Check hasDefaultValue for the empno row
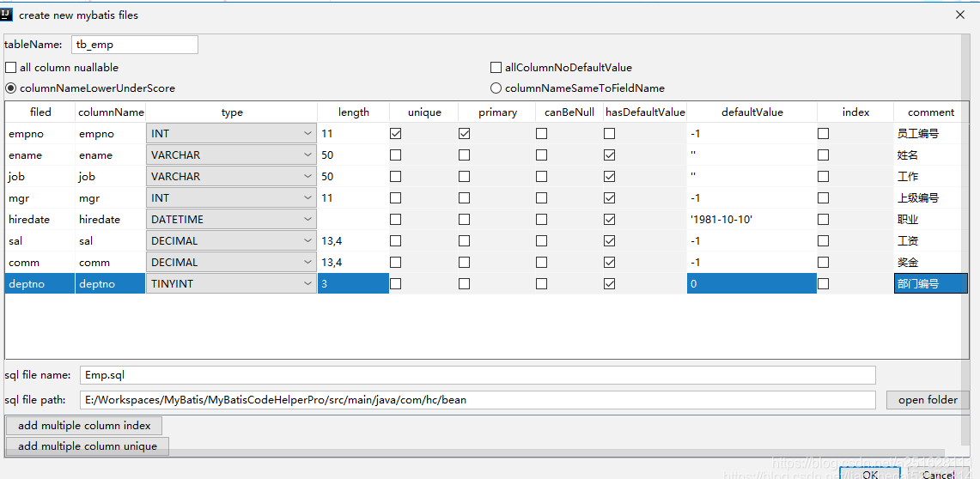Viewport: 980px width, 479px height. point(609,134)
